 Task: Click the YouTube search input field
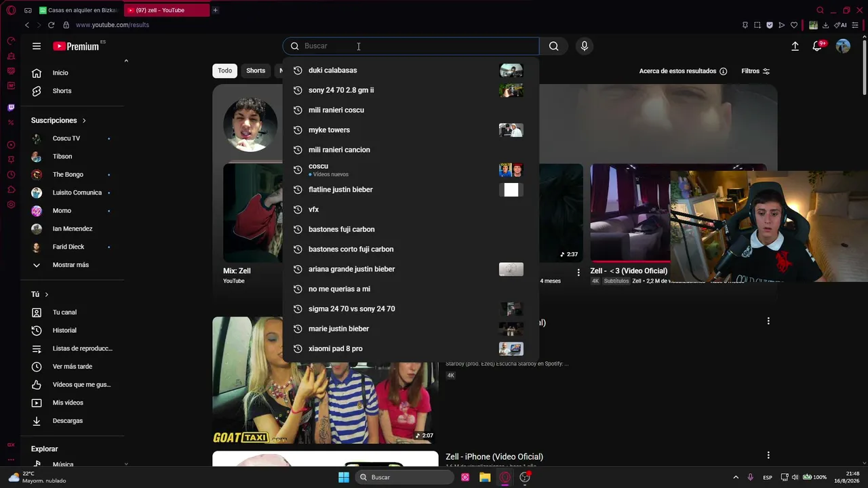411,46
